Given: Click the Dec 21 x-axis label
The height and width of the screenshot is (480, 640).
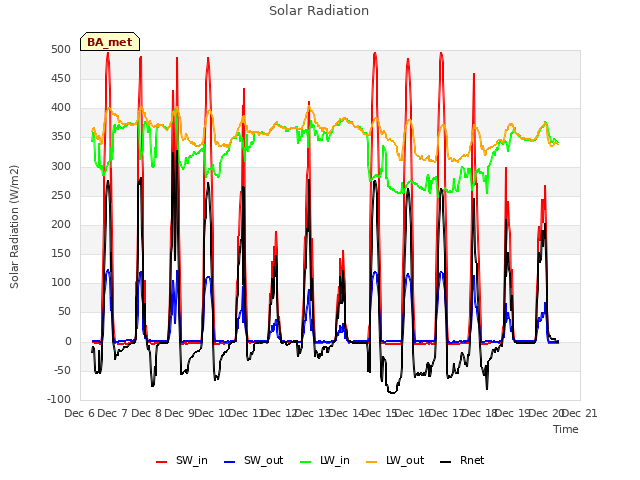Looking at the screenshot, I should [580, 414].
